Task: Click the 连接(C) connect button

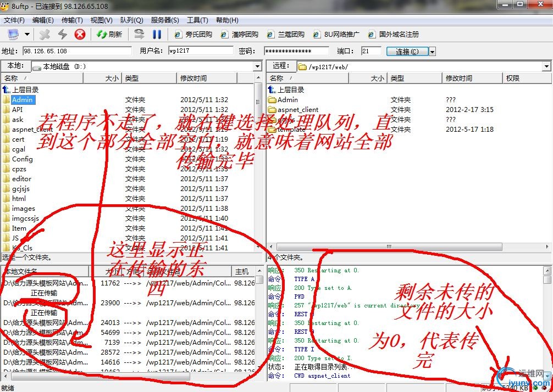Action: [407, 52]
